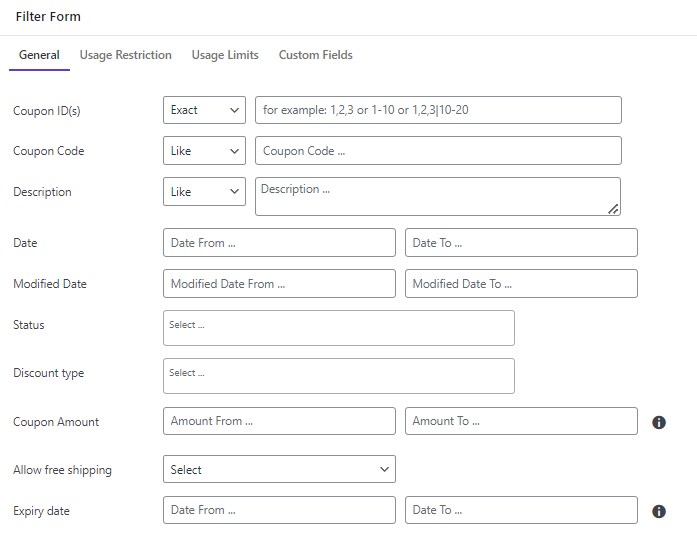
Task: Focus the Coupon ID(s) example input
Action: 438,110
